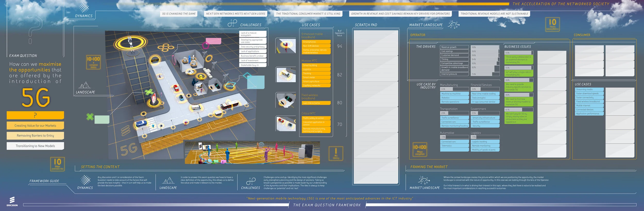Click 'Machine to machine' under Manufacturing
Image resolution: width=644 pixels, height=211 pixels.
click(x=454, y=94)
